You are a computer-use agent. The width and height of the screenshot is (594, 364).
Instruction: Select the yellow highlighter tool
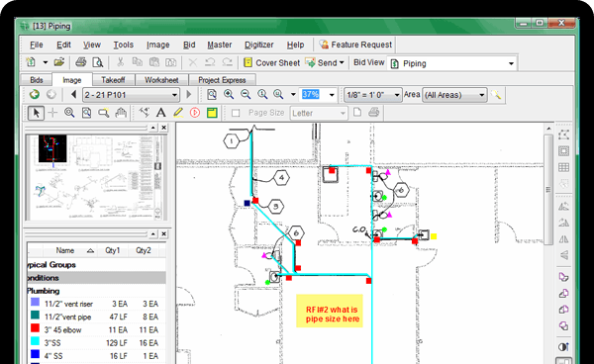pyautogui.click(x=178, y=113)
